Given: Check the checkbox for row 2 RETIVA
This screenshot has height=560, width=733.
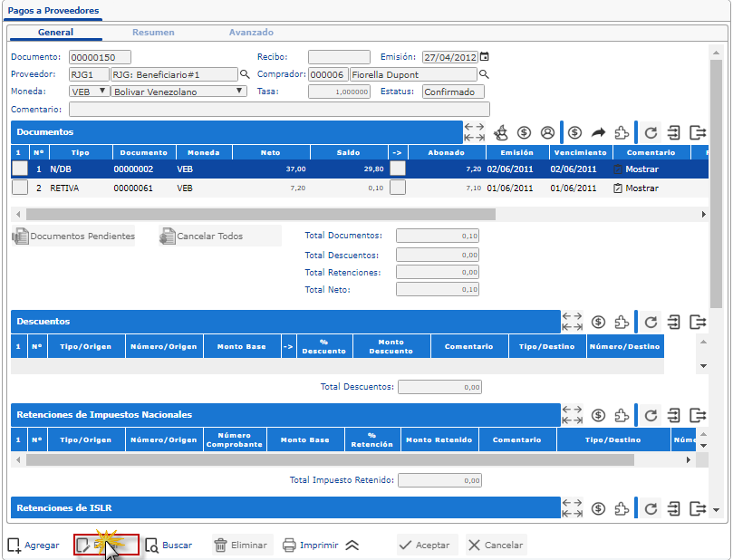Looking at the screenshot, I should pos(20,188).
